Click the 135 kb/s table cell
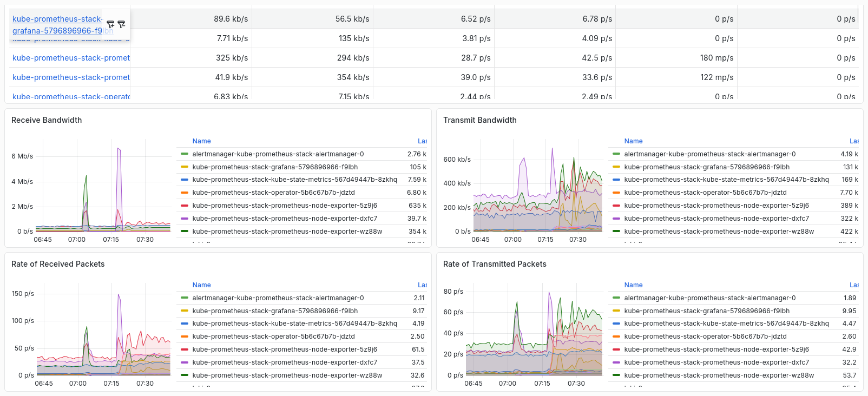Viewport: 868px width, 396px height. point(312,38)
